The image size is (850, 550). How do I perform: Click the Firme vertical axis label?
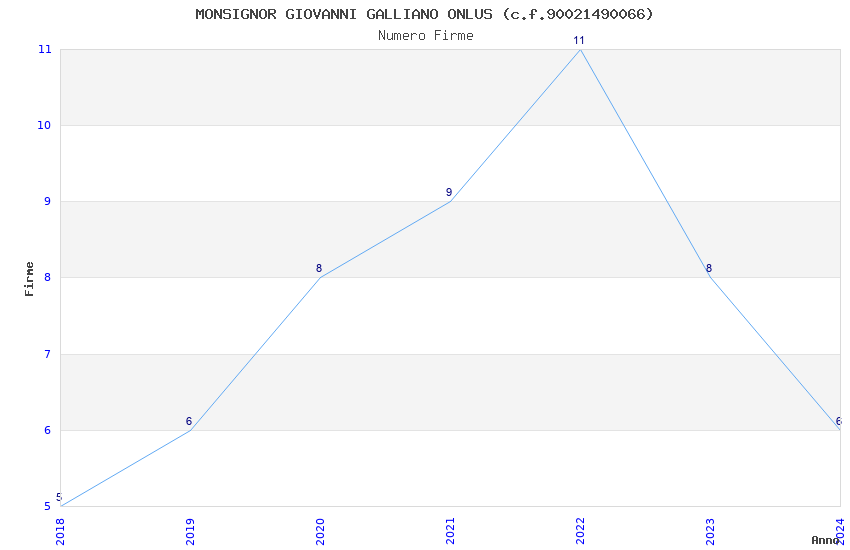pyautogui.click(x=29, y=279)
